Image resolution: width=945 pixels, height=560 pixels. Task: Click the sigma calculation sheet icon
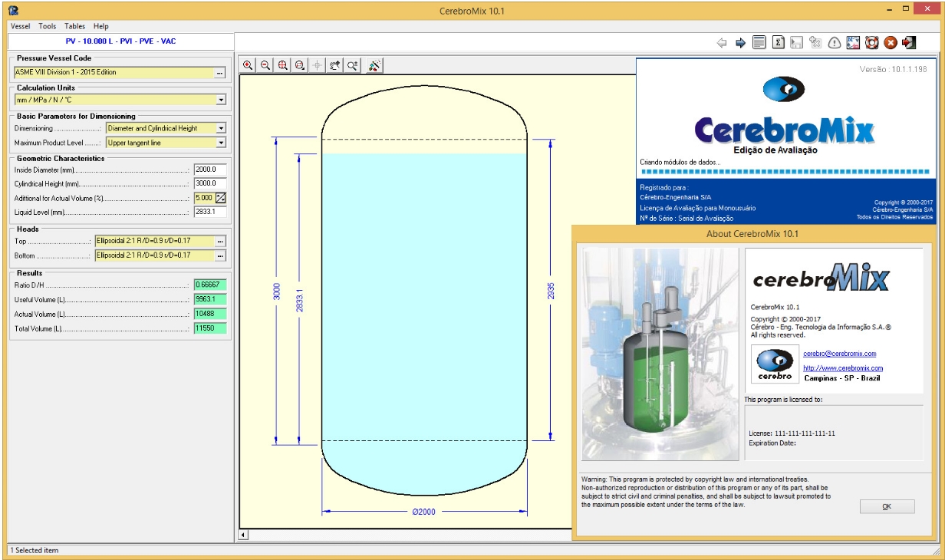(x=778, y=43)
